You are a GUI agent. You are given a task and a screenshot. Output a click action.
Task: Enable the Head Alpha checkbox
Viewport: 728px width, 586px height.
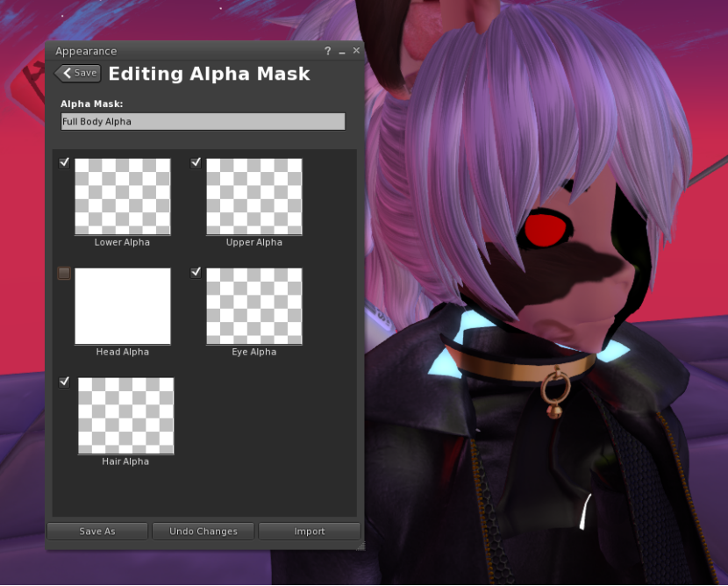pyautogui.click(x=64, y=273)
